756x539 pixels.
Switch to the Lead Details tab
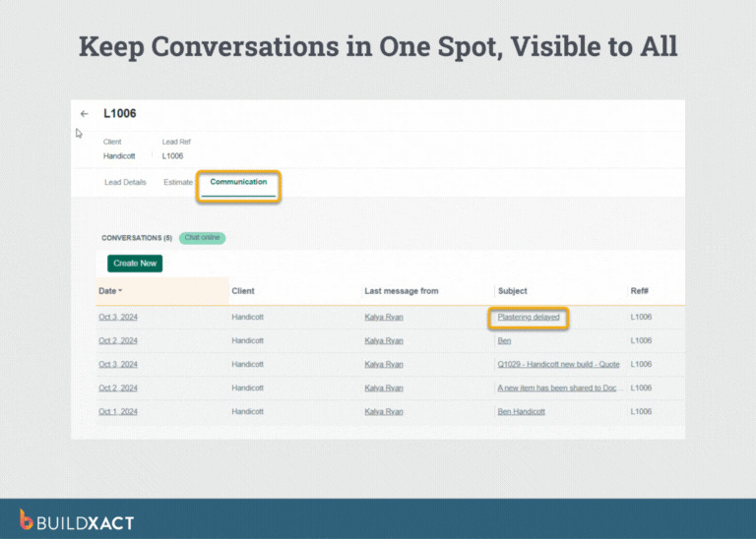coord(125,182)
